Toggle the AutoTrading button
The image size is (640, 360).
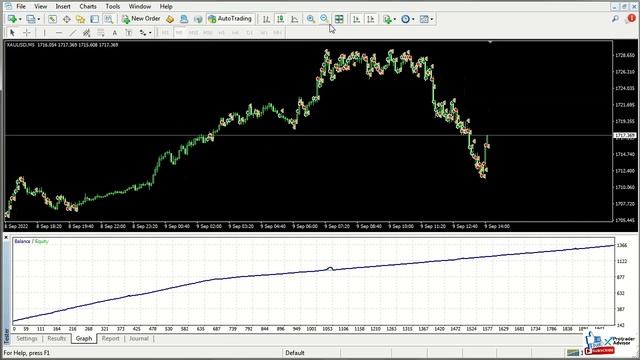[230, 19]
